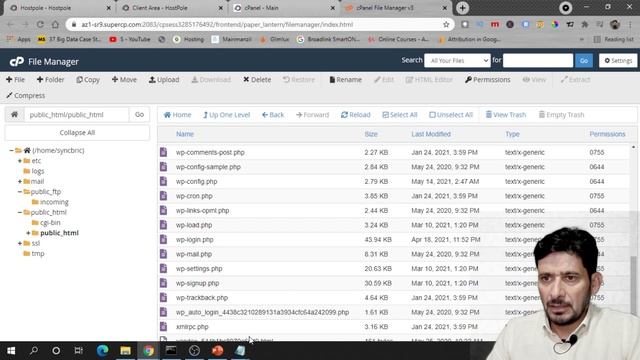
Task: Click the blue search Go button
Action: pyautogui.click(x=584, y=60)
